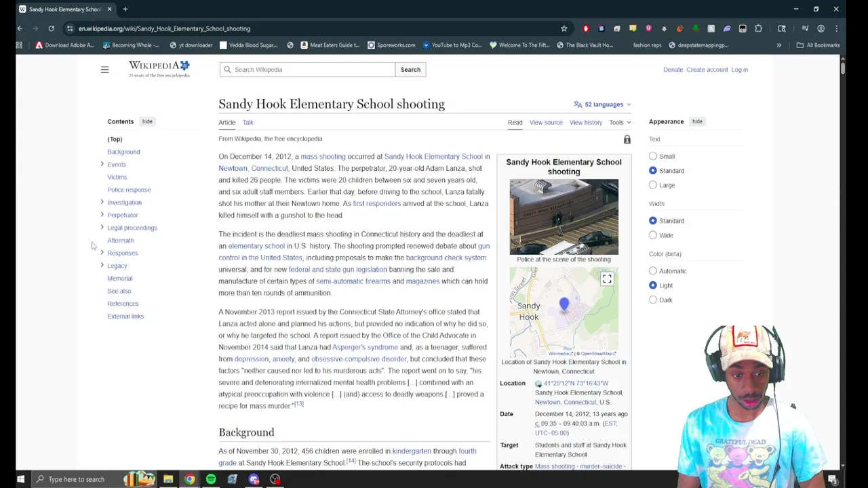Image resolution: width=868 pixels, height=488 pixels.
Task: Click the Create account link
Action: coord(707,69)
